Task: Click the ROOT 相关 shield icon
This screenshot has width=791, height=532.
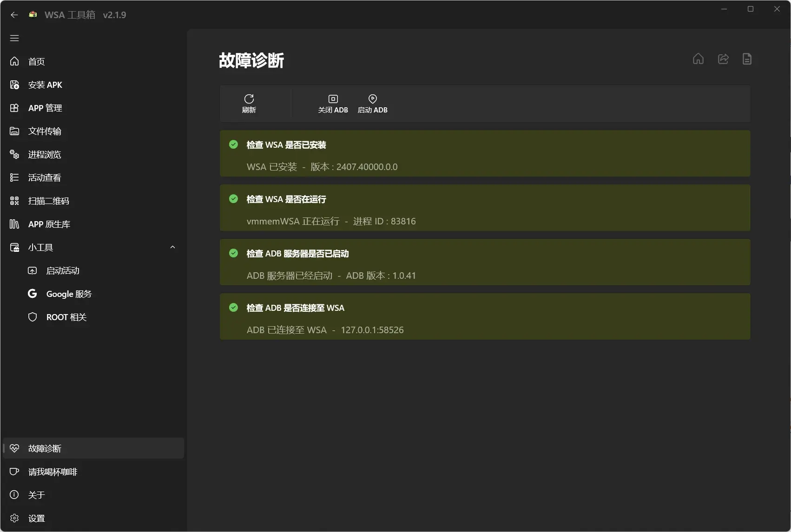Action: (33, 317)
